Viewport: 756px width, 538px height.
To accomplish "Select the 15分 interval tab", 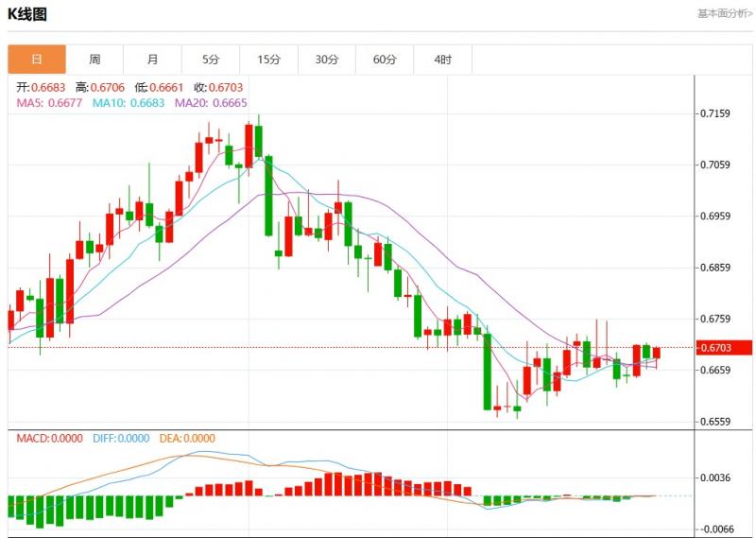I will coord(268,60).
